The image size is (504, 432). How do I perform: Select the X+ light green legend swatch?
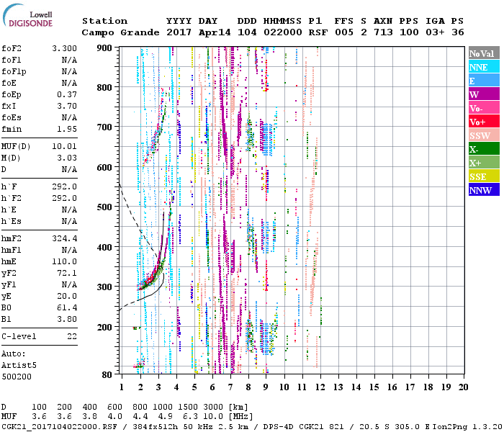point(484,162)
